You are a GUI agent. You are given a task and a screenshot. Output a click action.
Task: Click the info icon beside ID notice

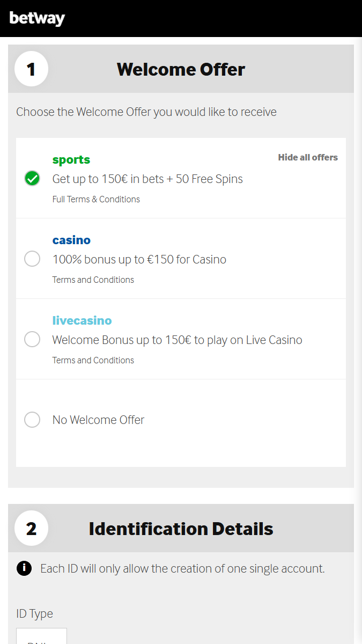pyautogui.click(x=24, y=568)
